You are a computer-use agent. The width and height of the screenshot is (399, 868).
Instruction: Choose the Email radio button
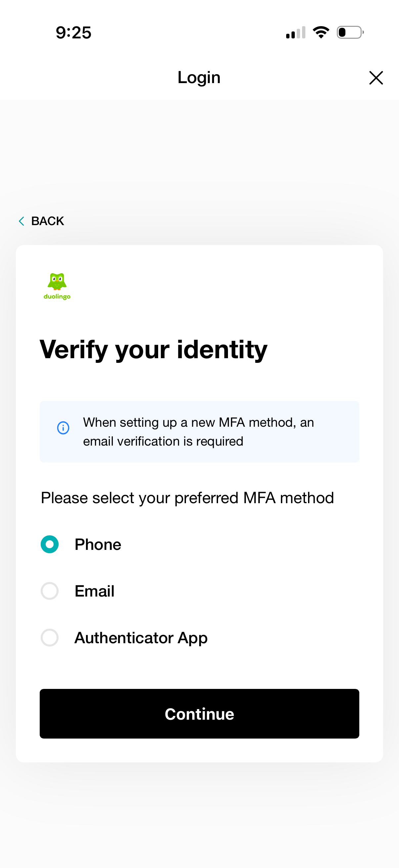pyautogui.click(x=50, y=591)
